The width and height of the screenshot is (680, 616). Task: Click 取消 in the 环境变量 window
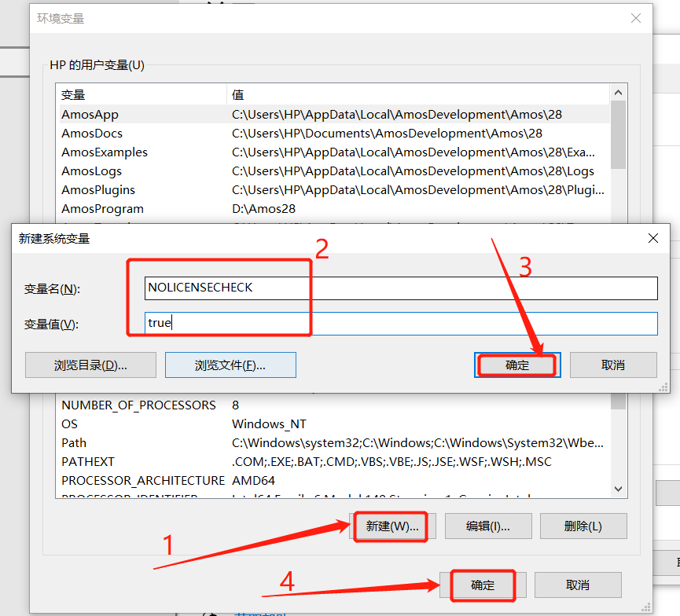(x=578, y=585)
